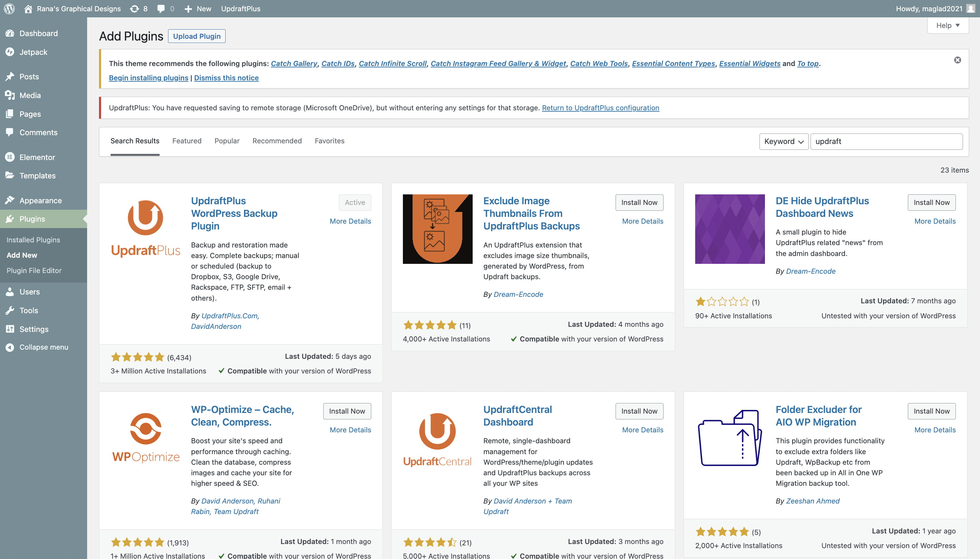Viewport: 980px width, 559px height.
Task: Open the WordPress logo menu
Action: point(9,9)
